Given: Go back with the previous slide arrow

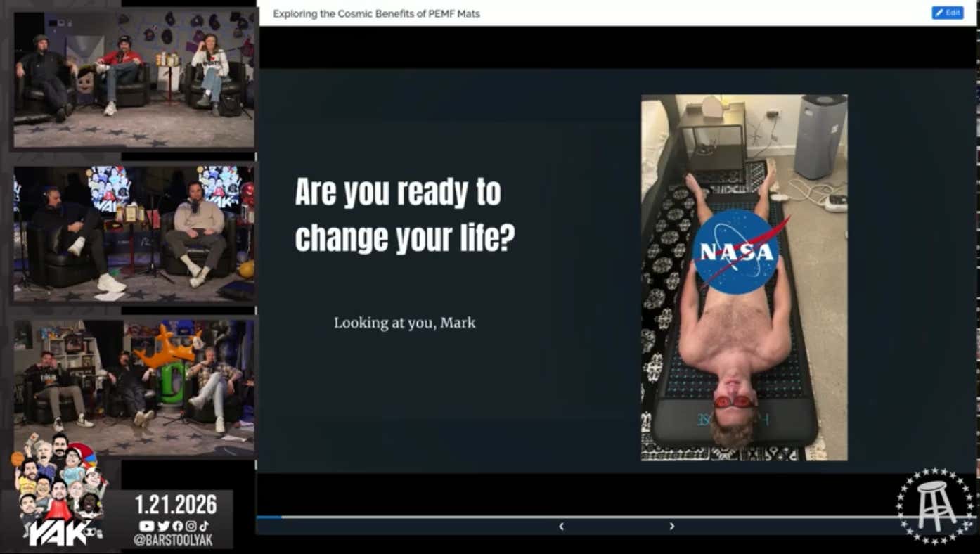Looking at the screenshot, I should 561,526.
